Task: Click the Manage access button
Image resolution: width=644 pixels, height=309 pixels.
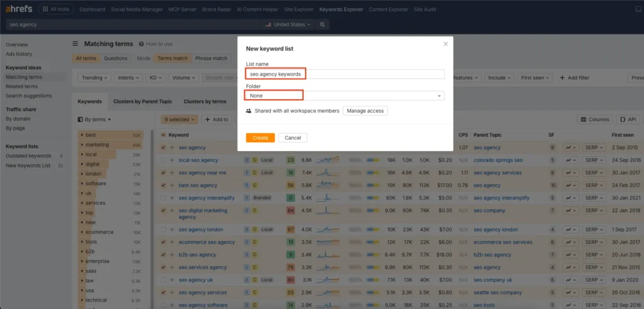Action: coord(365,111)
